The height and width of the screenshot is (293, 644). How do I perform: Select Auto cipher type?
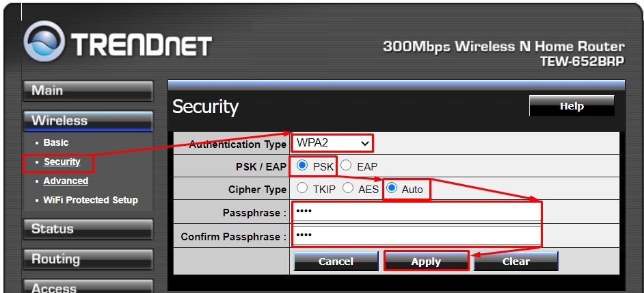tap(392, 188)
